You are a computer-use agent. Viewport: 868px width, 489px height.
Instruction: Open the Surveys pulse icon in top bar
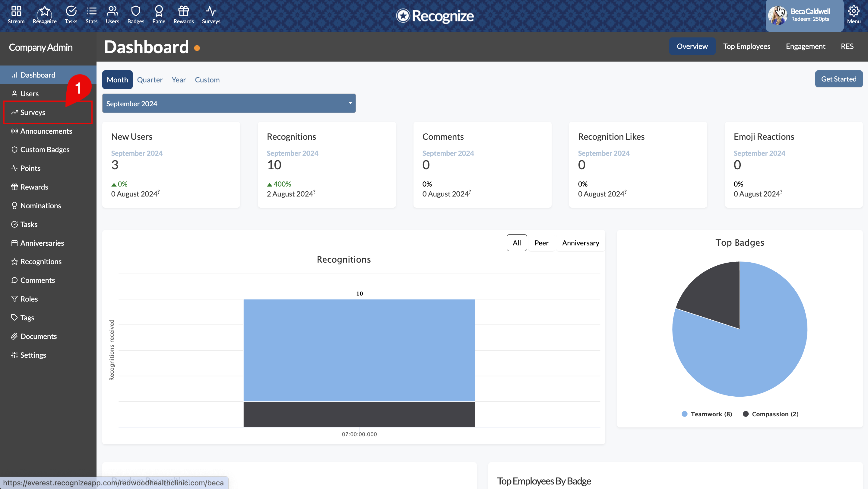(x=211, y=15)
